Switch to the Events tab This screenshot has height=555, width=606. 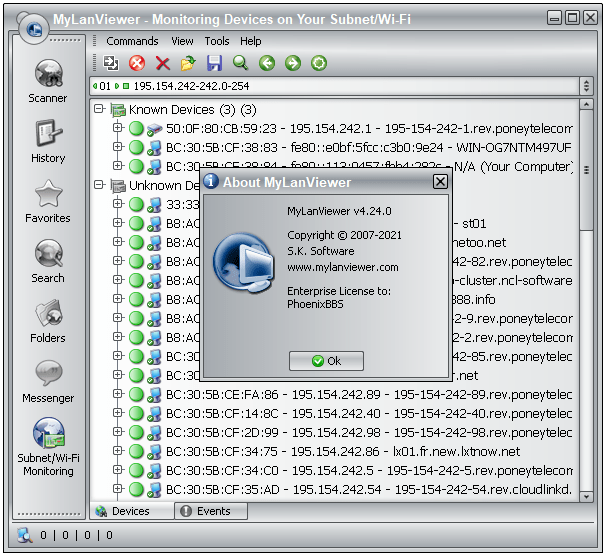211,511
